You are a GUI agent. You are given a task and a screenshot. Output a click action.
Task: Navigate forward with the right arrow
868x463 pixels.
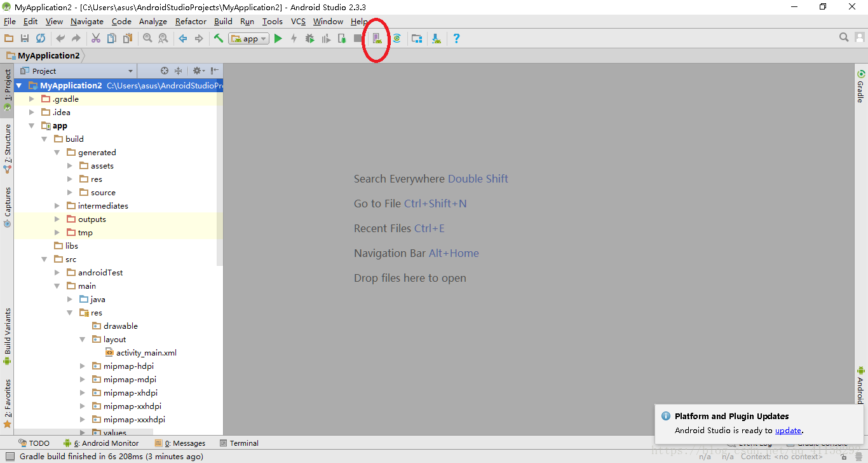pos(199,38)
